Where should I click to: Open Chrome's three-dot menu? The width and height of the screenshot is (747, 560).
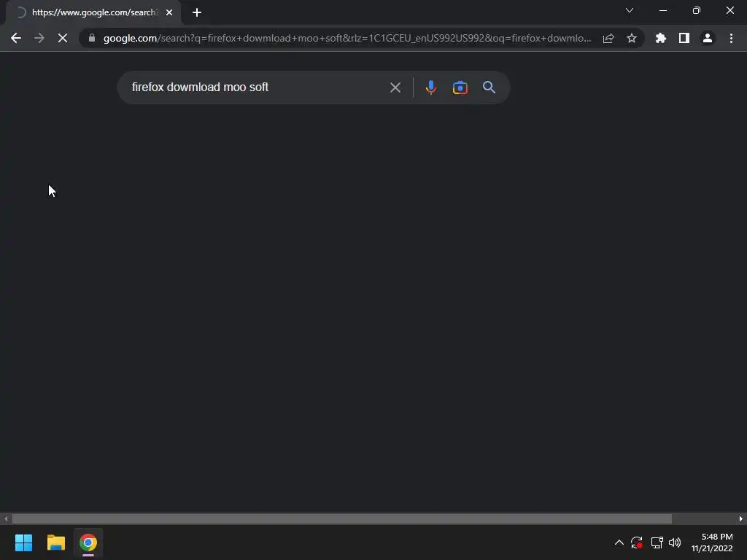point(731,38)
